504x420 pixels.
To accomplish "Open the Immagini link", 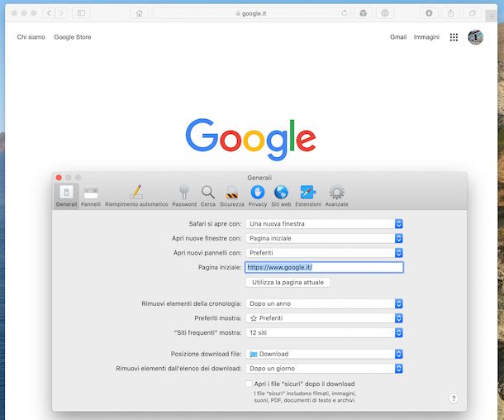I will (426, 37).
